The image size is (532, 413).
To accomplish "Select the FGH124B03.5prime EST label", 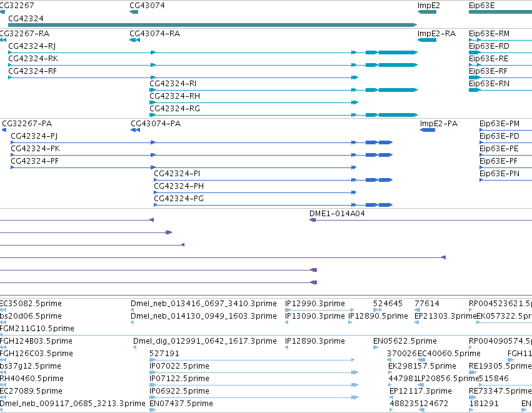I will click(36, 341).
